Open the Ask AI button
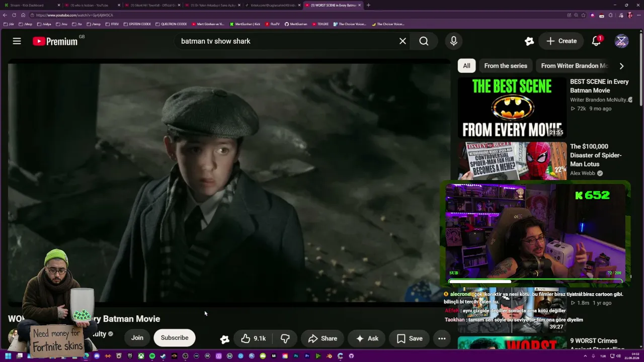 point(367,339)
